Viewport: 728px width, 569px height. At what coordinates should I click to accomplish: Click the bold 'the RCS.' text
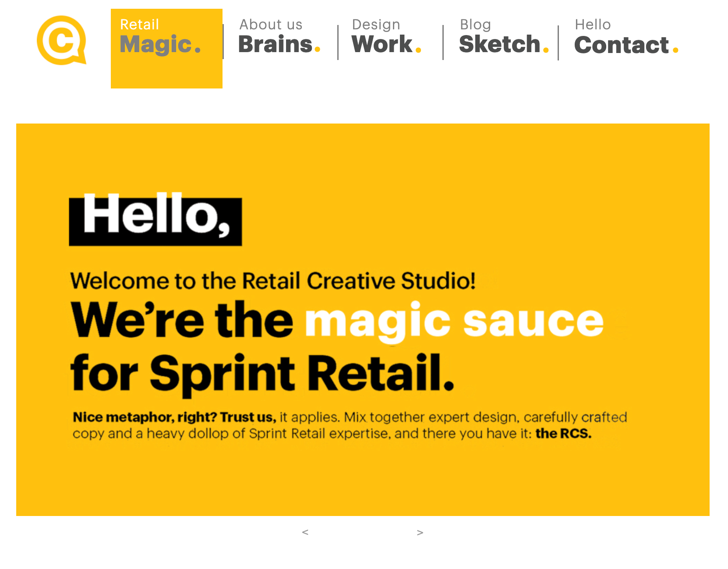pyautogui.click(x=564, y=433)
